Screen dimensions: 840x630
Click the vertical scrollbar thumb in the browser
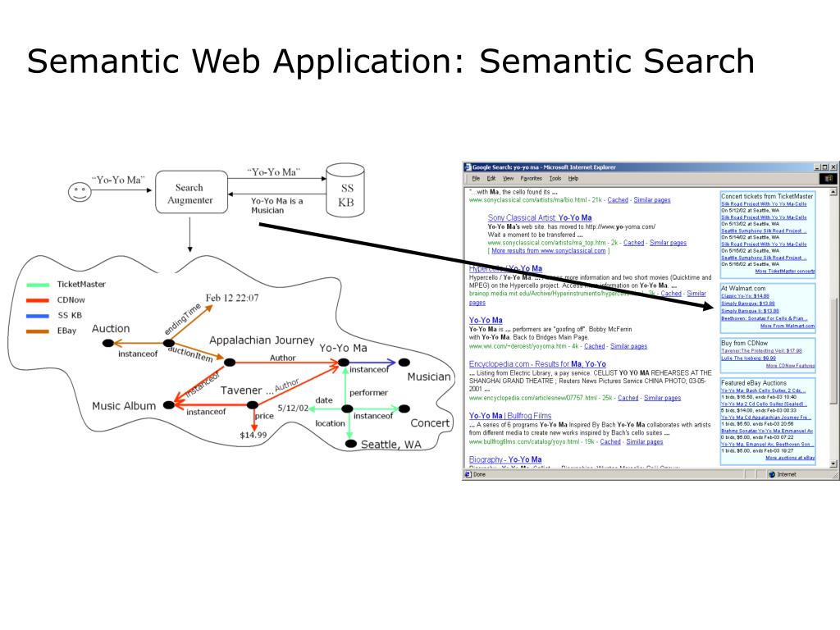coord(833,351)
